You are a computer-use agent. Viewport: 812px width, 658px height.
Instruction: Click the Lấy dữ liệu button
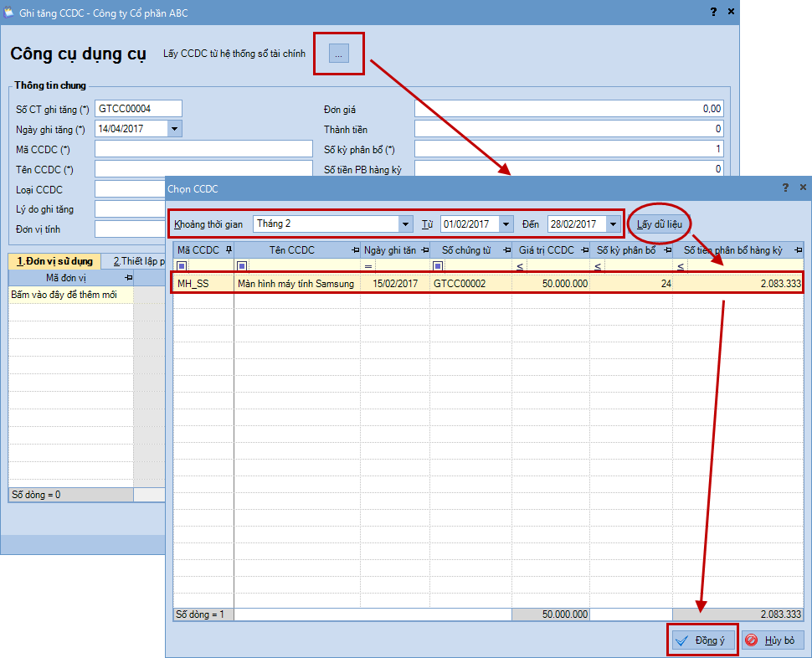click(x=660, y=224)
